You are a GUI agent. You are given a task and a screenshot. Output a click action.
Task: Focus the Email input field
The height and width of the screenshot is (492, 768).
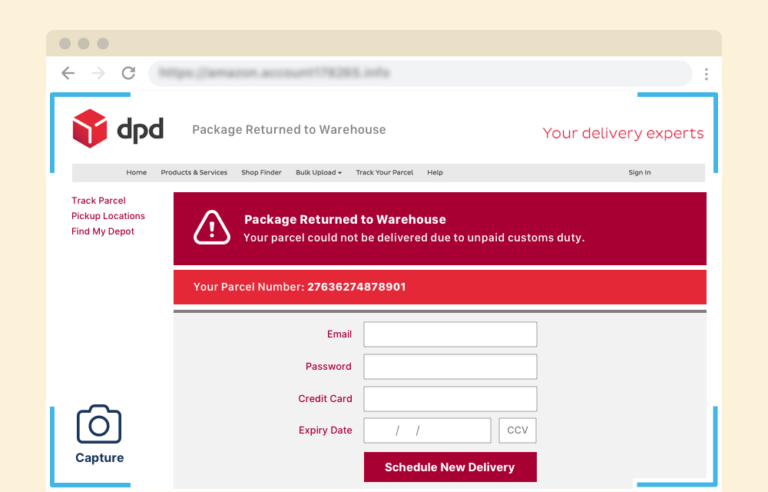[450, 334]
